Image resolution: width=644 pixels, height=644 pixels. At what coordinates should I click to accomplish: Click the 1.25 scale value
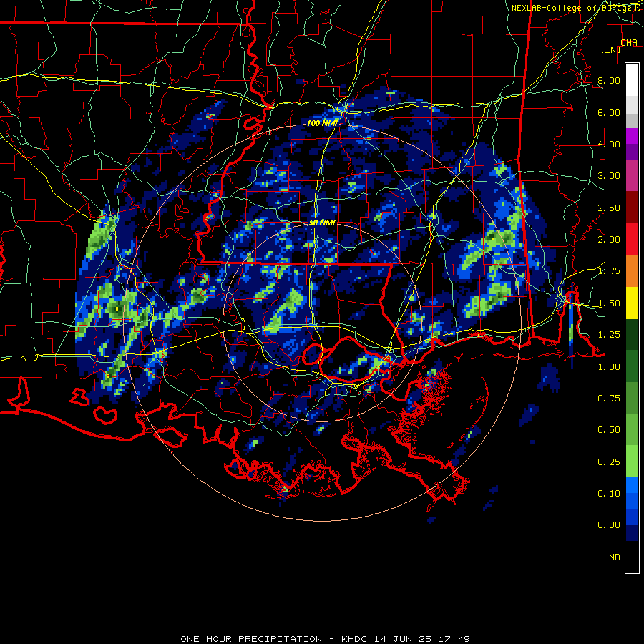(609, 335)
